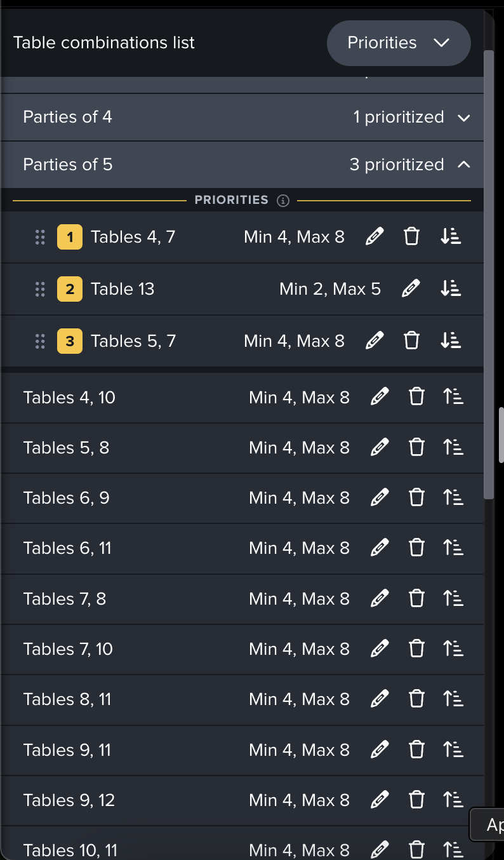The image size is (504, 860).
Task: Click the list's vertical scrollbar thumb
Action: click(x=489, y=273)
